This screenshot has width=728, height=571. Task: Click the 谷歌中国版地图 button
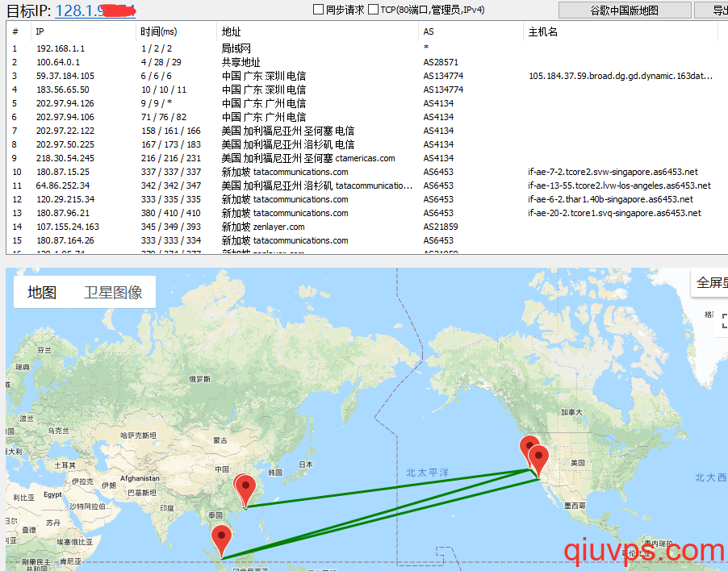click(625, 10)
